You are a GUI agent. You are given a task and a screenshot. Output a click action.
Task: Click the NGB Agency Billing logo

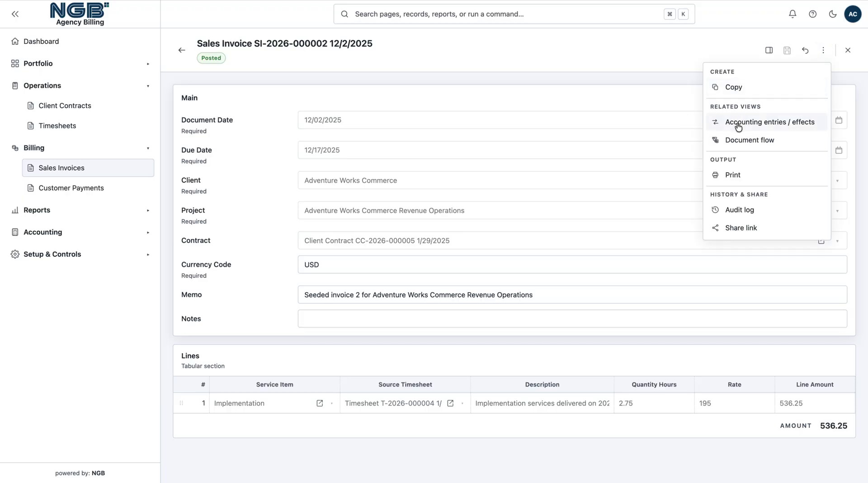tap(80, 14)
